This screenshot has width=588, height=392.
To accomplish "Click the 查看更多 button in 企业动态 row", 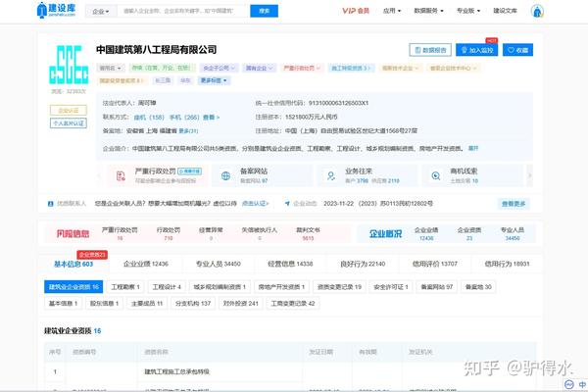I will tap(514, 204).
